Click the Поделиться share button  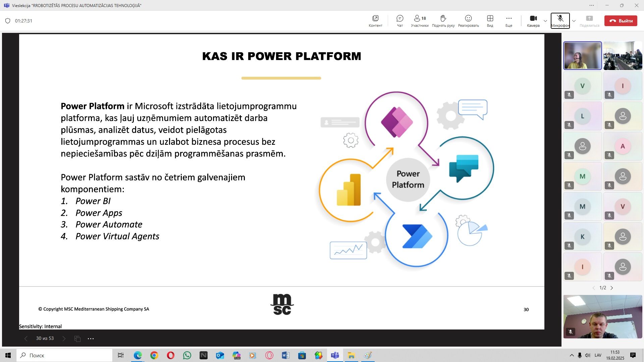[x=589, y=21]
